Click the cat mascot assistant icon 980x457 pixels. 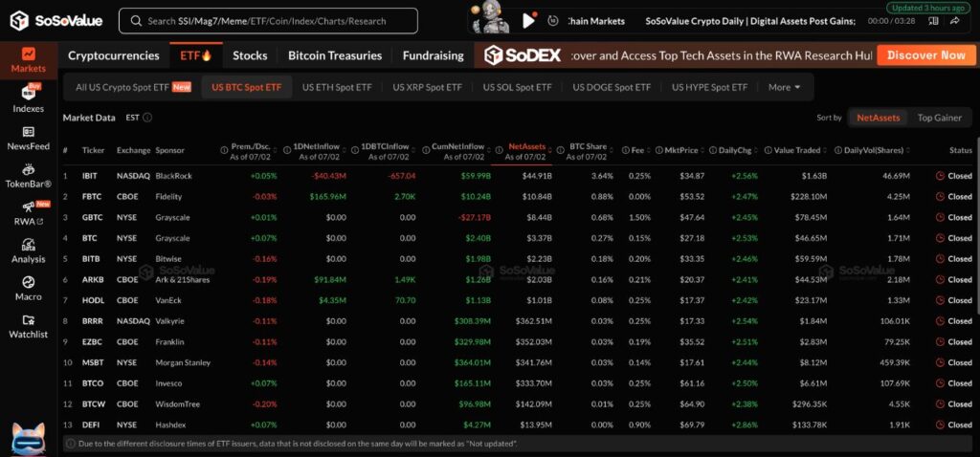[28, 438]
